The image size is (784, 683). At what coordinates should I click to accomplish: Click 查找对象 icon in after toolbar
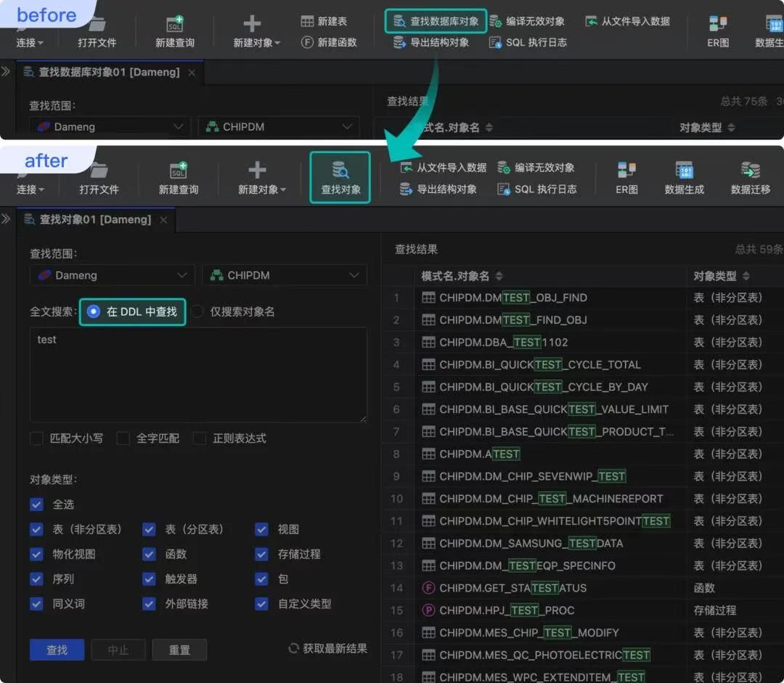point(340,170)
